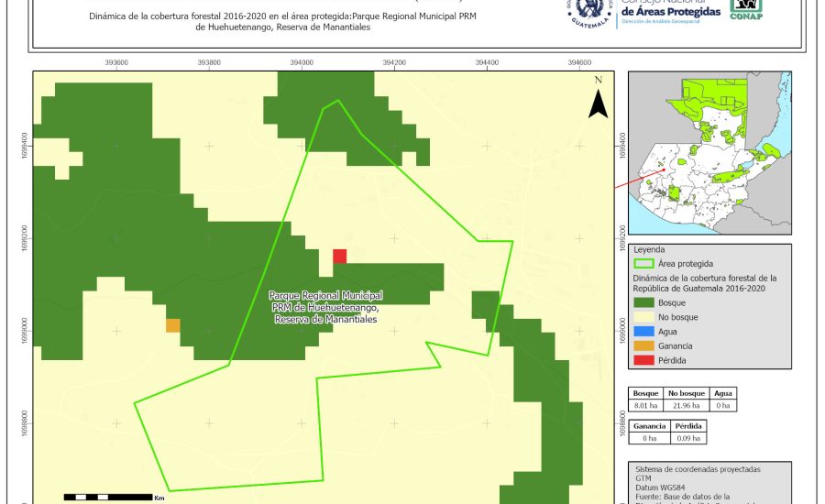Select the blue Agua legend swatch

(648, 332)
